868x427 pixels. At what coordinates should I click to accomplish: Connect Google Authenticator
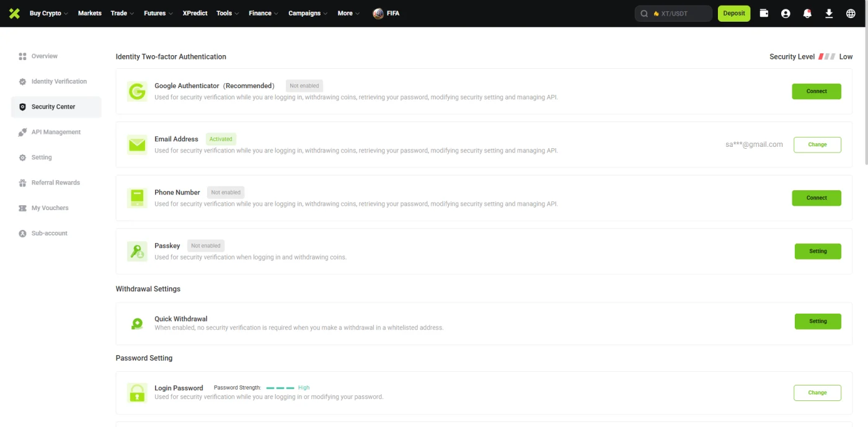point(817,92)
